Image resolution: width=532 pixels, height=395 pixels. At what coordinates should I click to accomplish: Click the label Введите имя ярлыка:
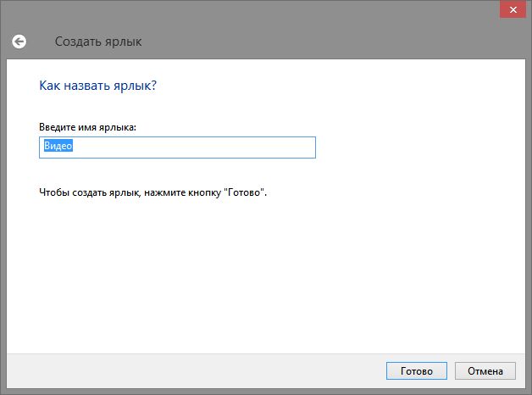point(87,126)
